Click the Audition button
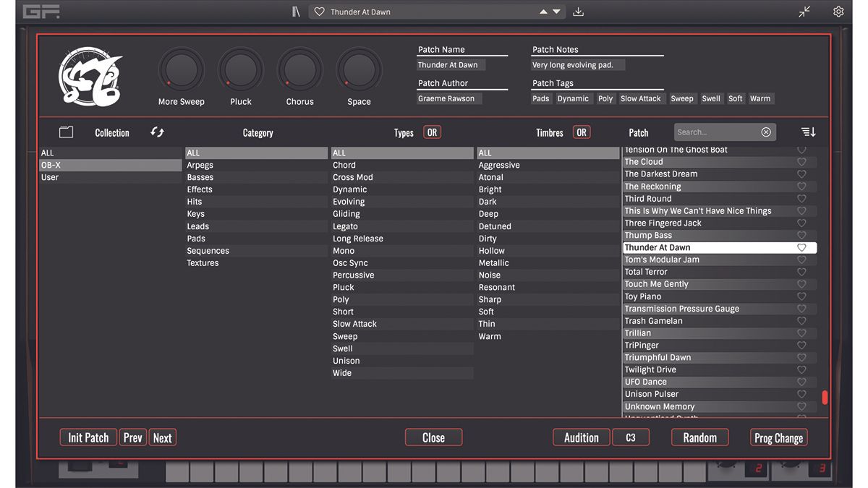Viewport: 868px width, 488px height. (x=581, y=437)
